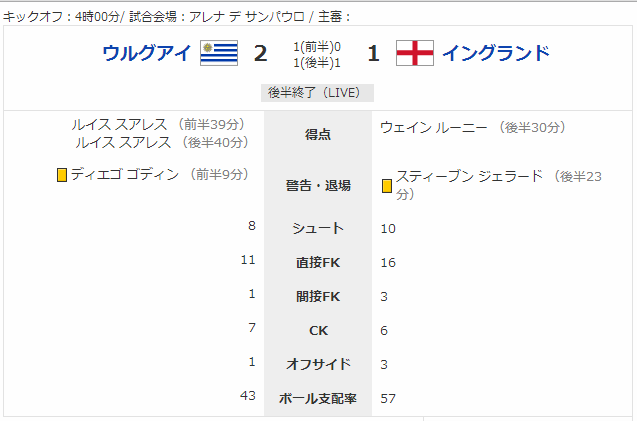Click the 得点 row header
This screenshot has width=637, height=421.
[318, 134]
